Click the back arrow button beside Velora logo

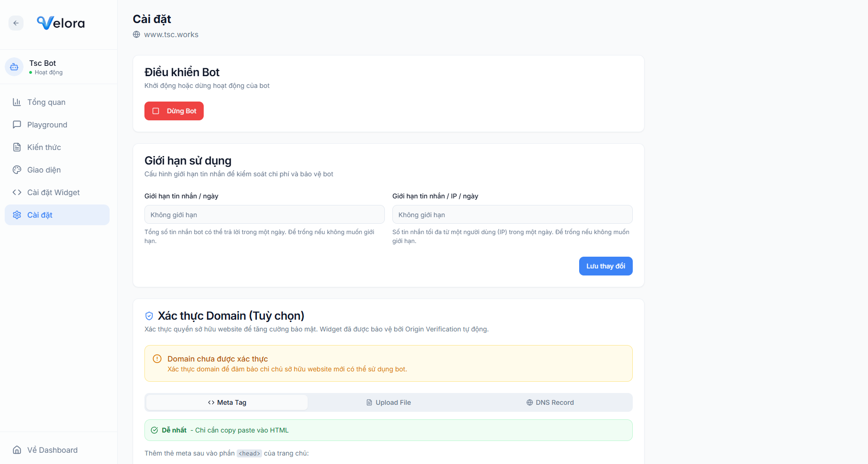(16, 23)
